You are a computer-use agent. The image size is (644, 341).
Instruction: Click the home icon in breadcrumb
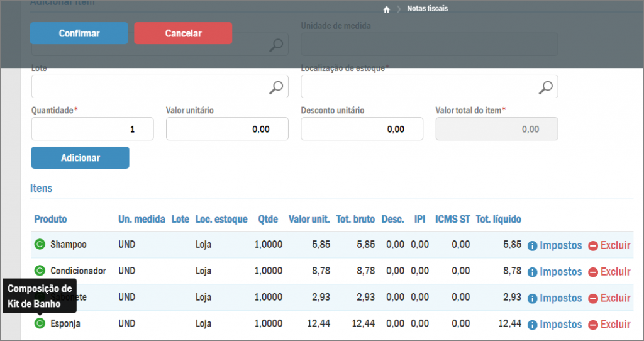pos(387,9)
